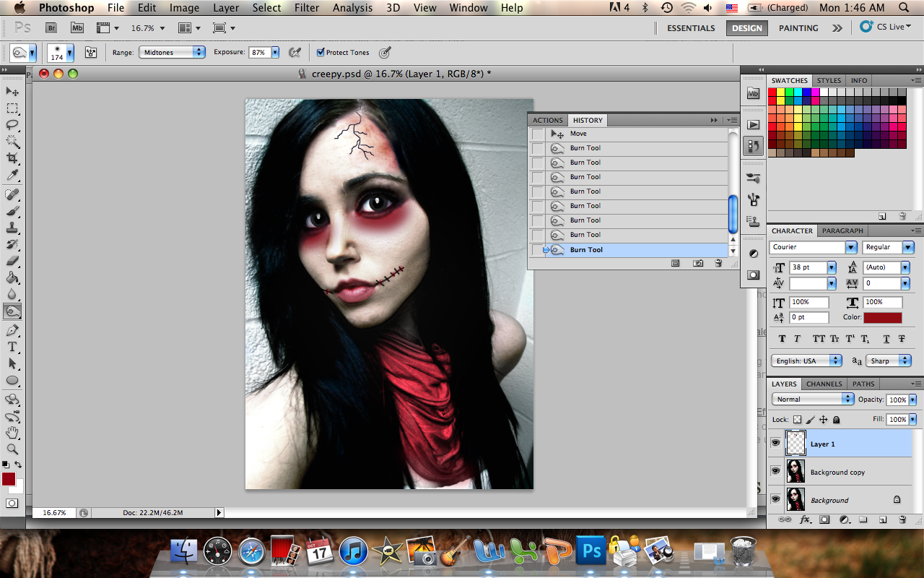
Task: Open the Layer menu
Action: [226, 8]
